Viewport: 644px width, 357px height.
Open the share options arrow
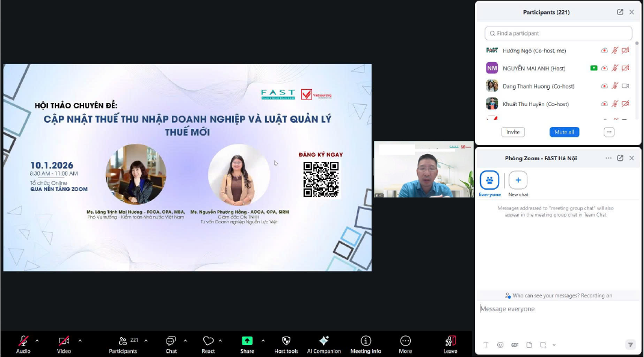(263, 341)
